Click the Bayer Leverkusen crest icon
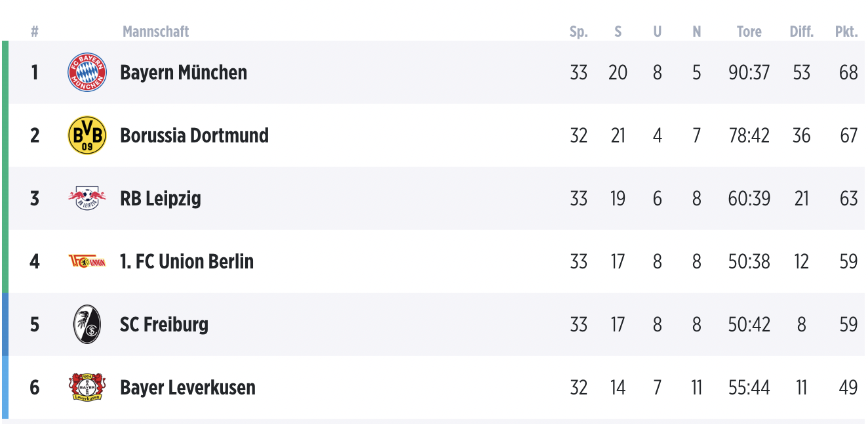The image size is (868, 424). [87, 387]
